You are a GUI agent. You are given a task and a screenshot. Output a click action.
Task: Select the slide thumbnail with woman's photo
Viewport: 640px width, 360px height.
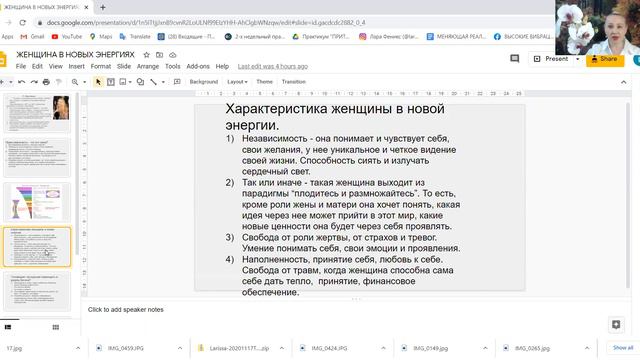point(37,113)
